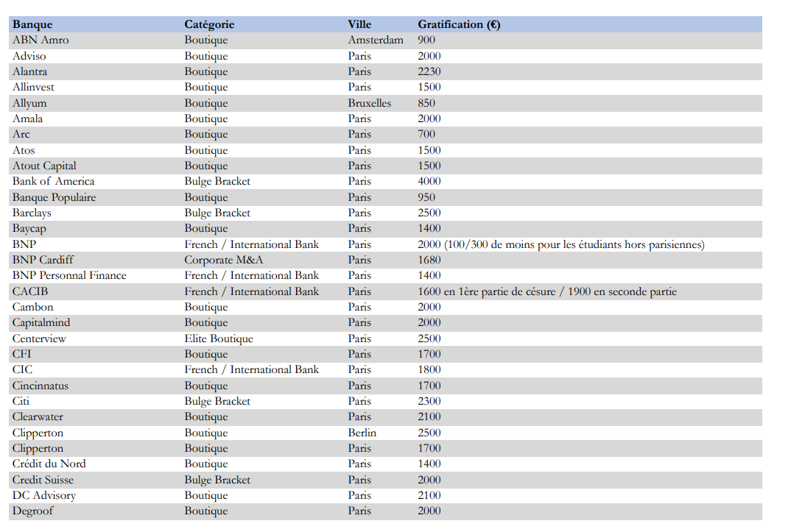Click the 900 gratification value
The height and width of the screenshot is (532, 805).
pos(426,40)
